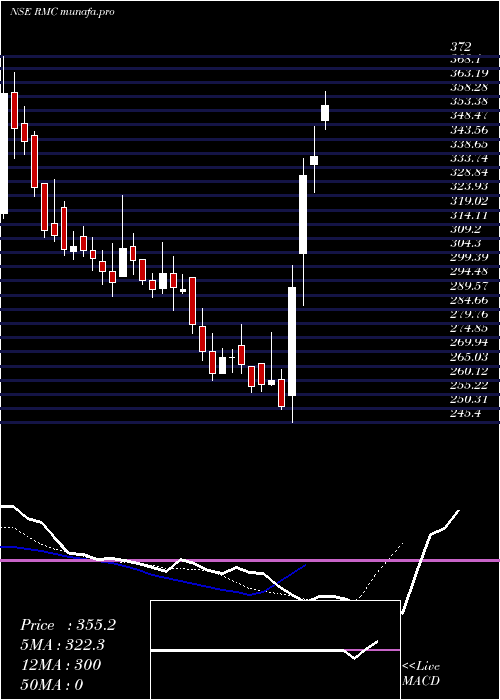Viewport: 500px width, 700px height.
Task: Click the '<<Live MACD' label
Action: click(x=421, y=673)
